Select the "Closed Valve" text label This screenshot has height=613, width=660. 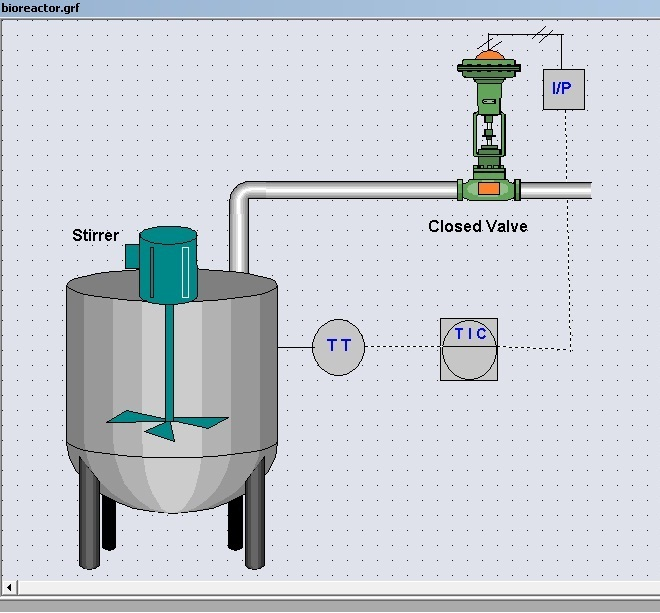click(477, 226)
